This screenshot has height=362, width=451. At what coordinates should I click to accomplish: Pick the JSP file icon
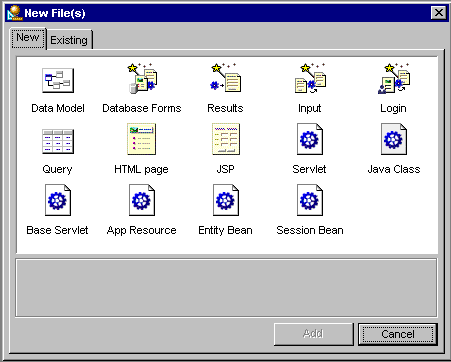click(x=226, y=139)
